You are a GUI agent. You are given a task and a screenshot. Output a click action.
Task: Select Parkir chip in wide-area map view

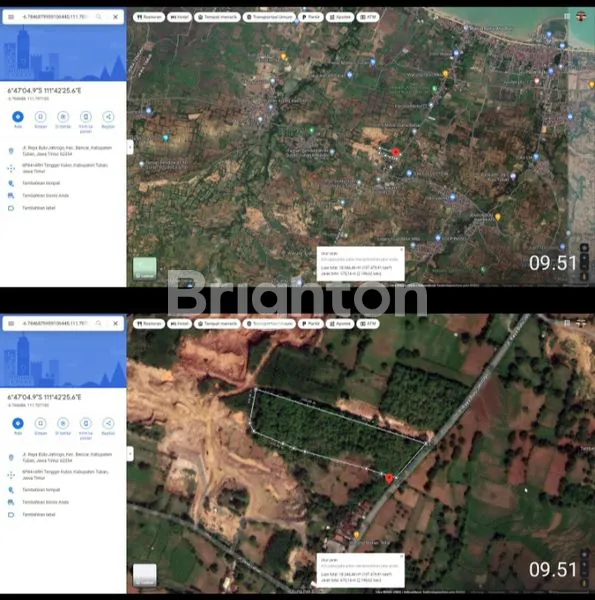311,17
